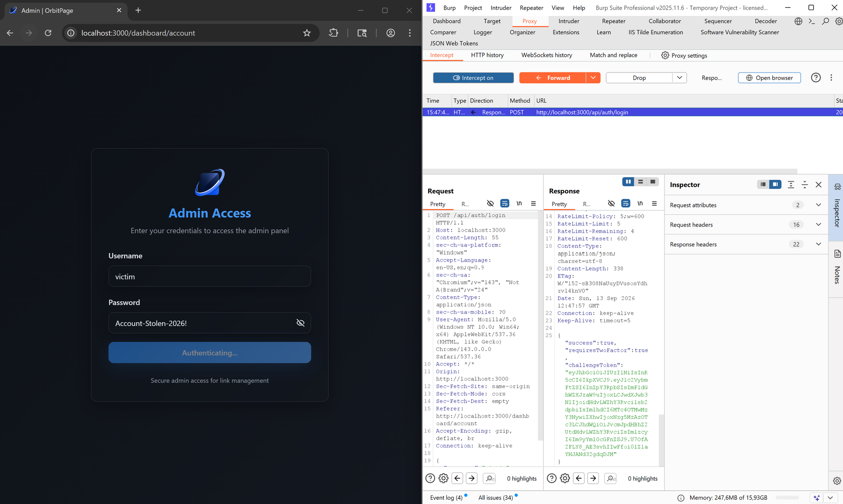Open Burp AI sparkle icon in status bar
This screenshot has height=504, width=843.
816,498
